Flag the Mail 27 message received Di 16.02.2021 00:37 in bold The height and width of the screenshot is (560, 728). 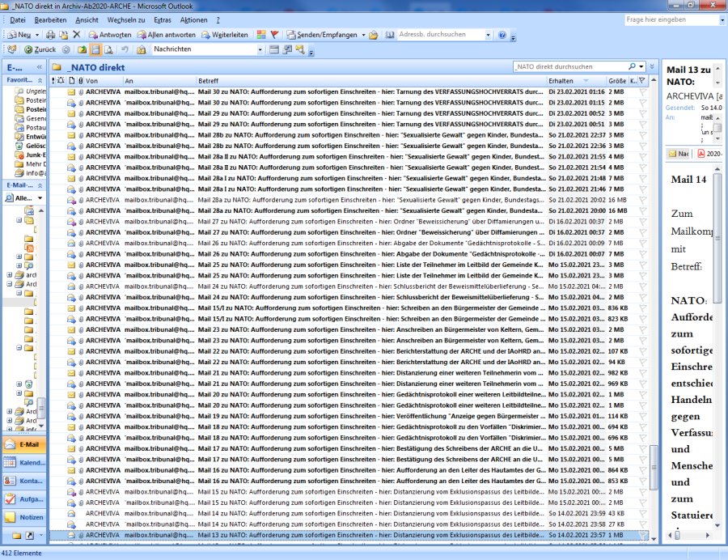642,232
